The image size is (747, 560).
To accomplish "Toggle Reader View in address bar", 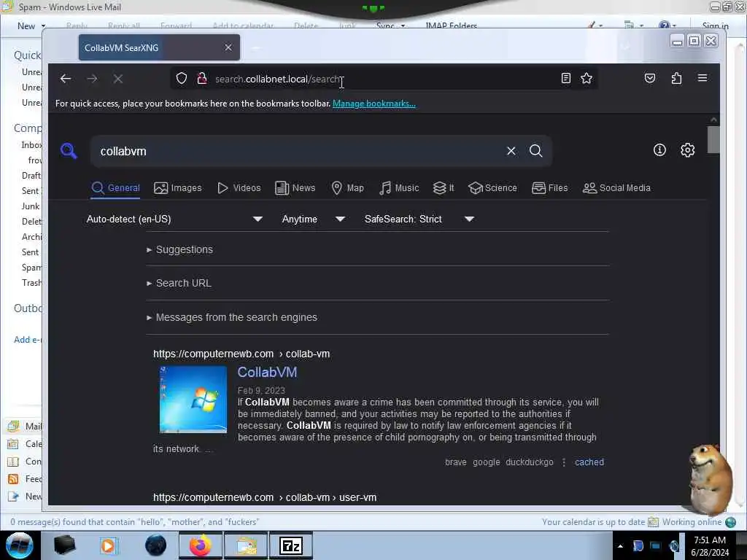I will 565,78.
